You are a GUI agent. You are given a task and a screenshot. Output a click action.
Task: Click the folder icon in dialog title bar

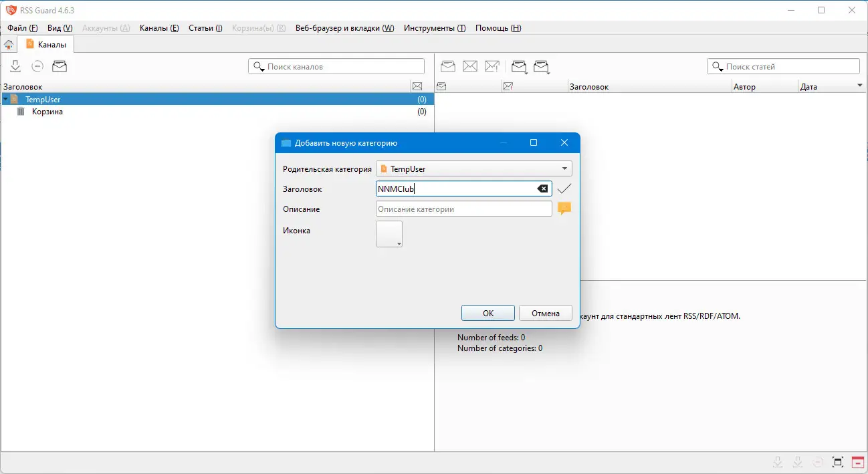pyautogui.click(x=286, y=143)
